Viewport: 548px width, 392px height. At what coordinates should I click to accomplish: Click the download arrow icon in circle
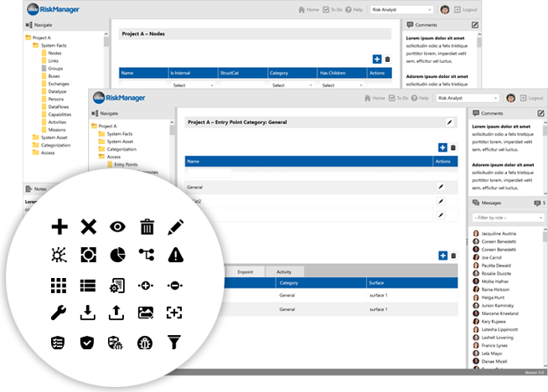click(x=87, y=312)
